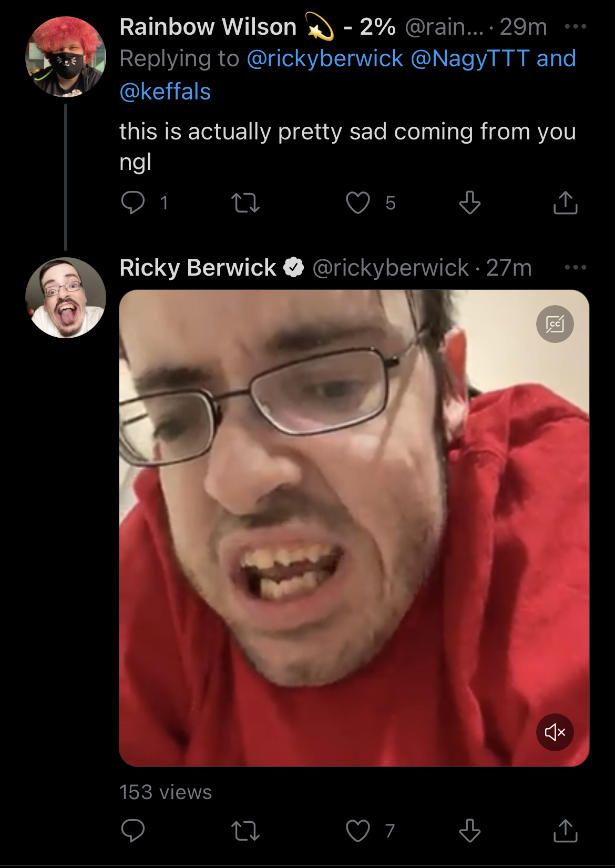Download icon on Rainbow Wilson's tweet
The height and width of the screenshot is (868, 615).
point(469,203)
